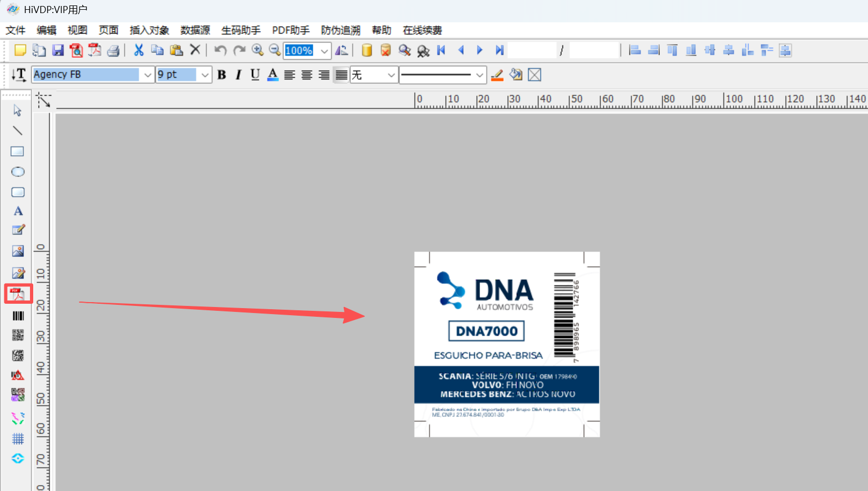Select the straight line drawing tool
868x491 pixels.
(18, 131)
